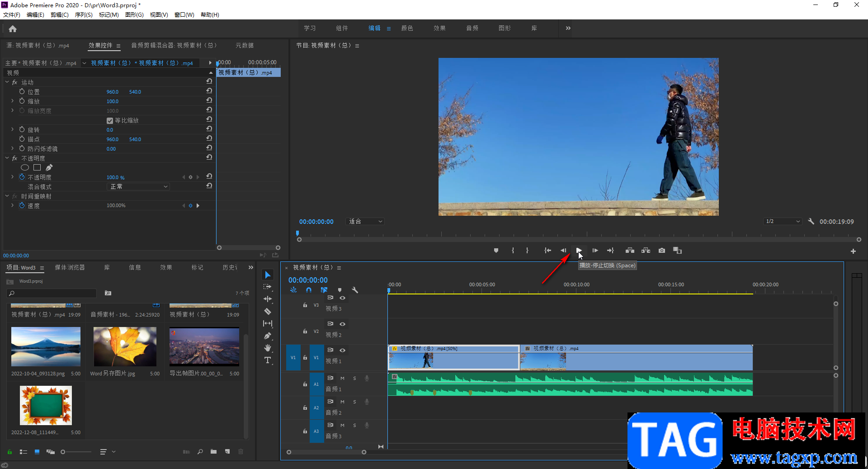Toggle Uniform Scale checkbox
This screenshot has height=469, width=868.
pos(109,121)
